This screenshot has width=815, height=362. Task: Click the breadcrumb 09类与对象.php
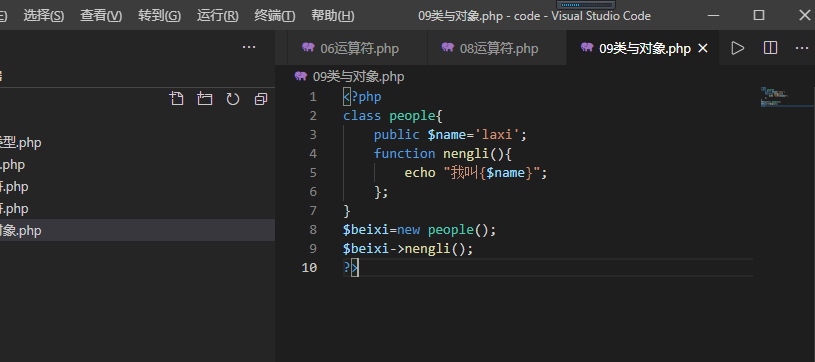coord(358,77)
